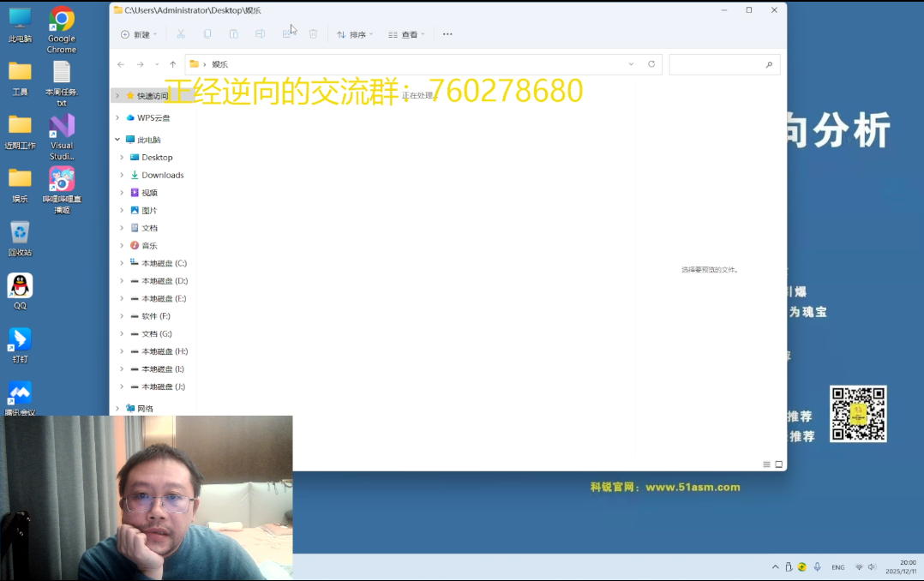This screenshot has width=924, height=581.
Task: Open Visual Studio desktop shortcut
Action: [x=62, y=135]
